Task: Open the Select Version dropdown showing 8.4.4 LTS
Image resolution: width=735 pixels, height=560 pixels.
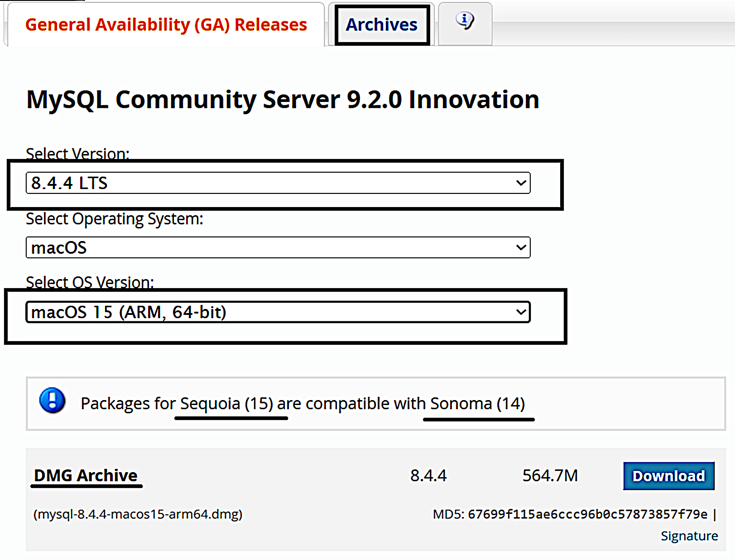Action: tap(278, 183)
